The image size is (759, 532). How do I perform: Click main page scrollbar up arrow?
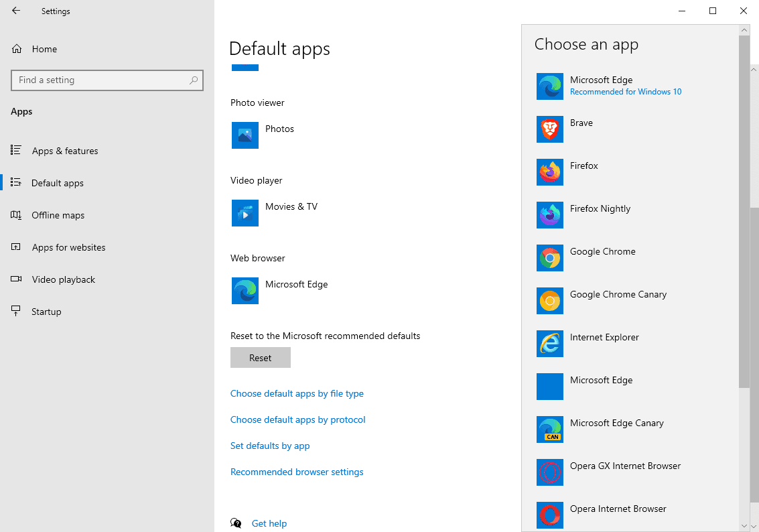tap(754, 70)
